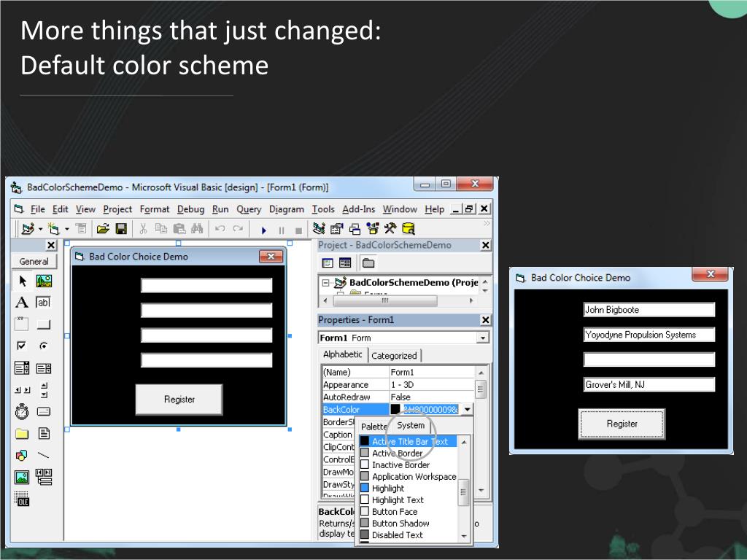Select the ListBox control tool
Screen dimensions: 747x560
[44, 368]
